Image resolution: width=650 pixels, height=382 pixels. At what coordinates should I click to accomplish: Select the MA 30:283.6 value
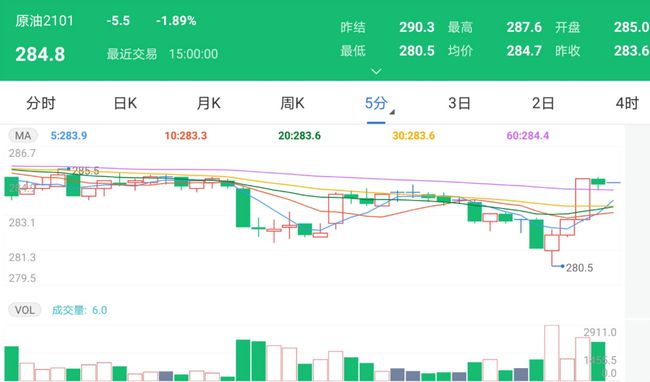(x=414, y=135)
